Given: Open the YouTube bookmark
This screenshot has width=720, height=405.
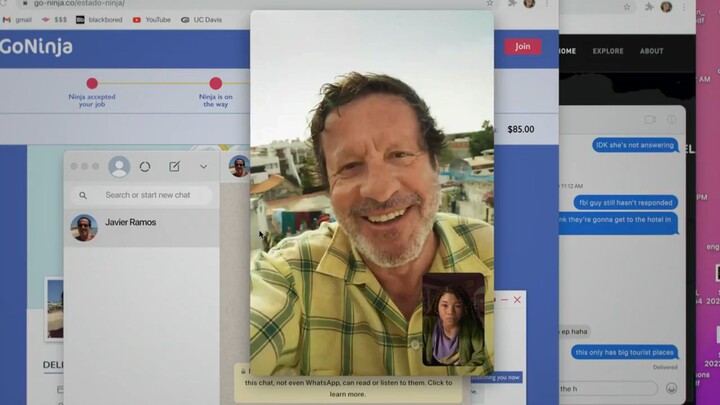Looking at the screenshot, I should 152,20.
